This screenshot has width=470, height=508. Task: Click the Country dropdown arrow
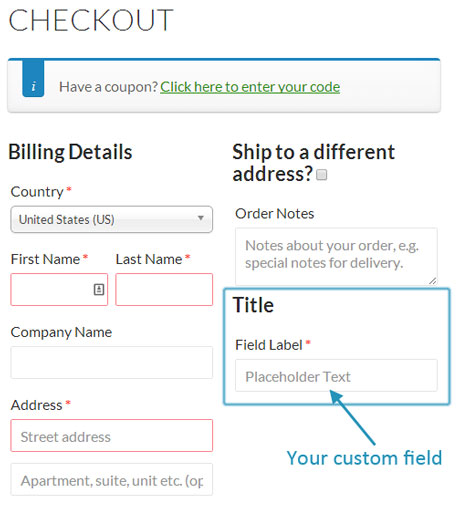(x=200, y=218)
